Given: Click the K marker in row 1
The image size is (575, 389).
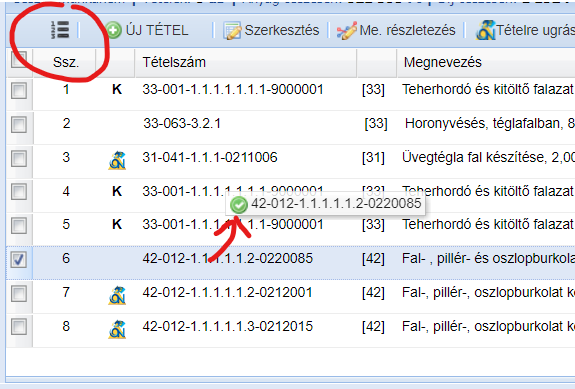Looking at the screenshot, I should pos(117,90).
